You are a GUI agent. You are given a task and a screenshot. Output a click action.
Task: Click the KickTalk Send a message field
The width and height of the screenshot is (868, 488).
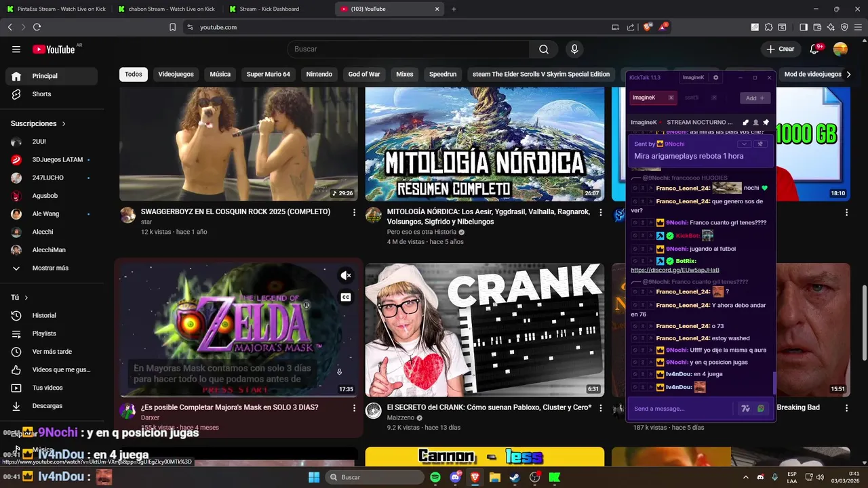[x=682, y=409]
